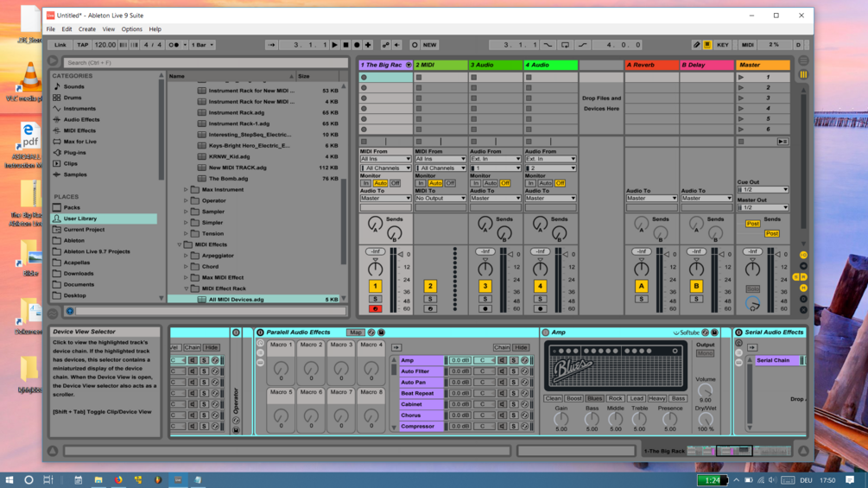
Task: Click the TAP tempo button
Action: click(x=83, y=45)
